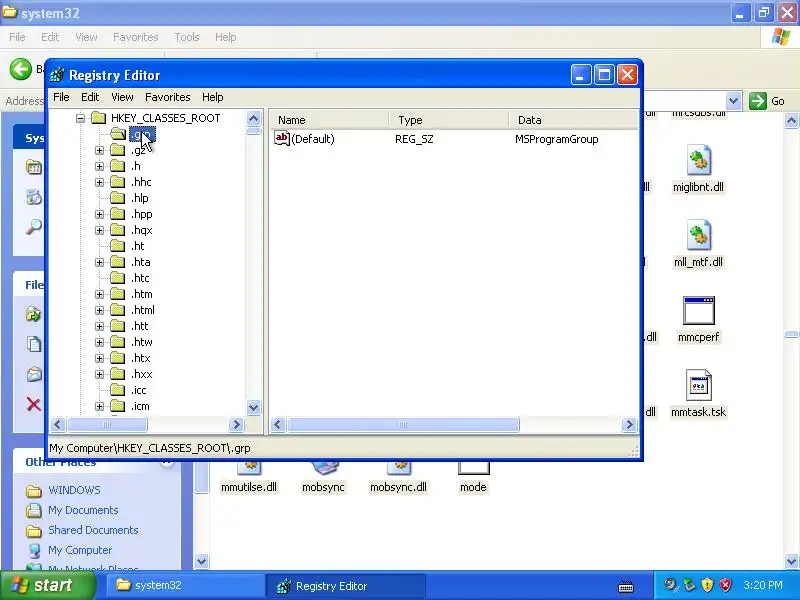The width and height of the screenshot is (800, 600).
Task: Click tree pane scroll up arrow
Action: point(254,119)
